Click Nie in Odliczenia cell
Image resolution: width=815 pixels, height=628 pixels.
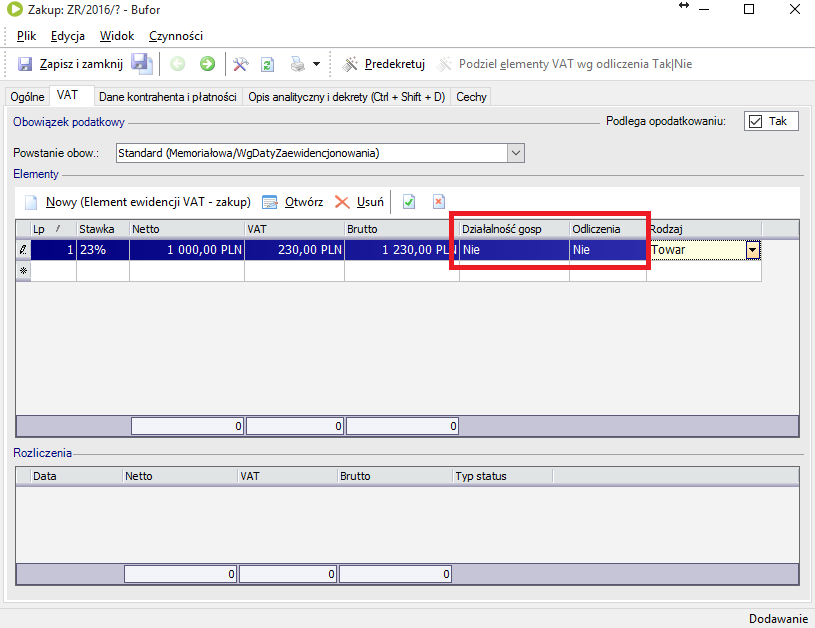pyautogui.click(x=608, y=250)
